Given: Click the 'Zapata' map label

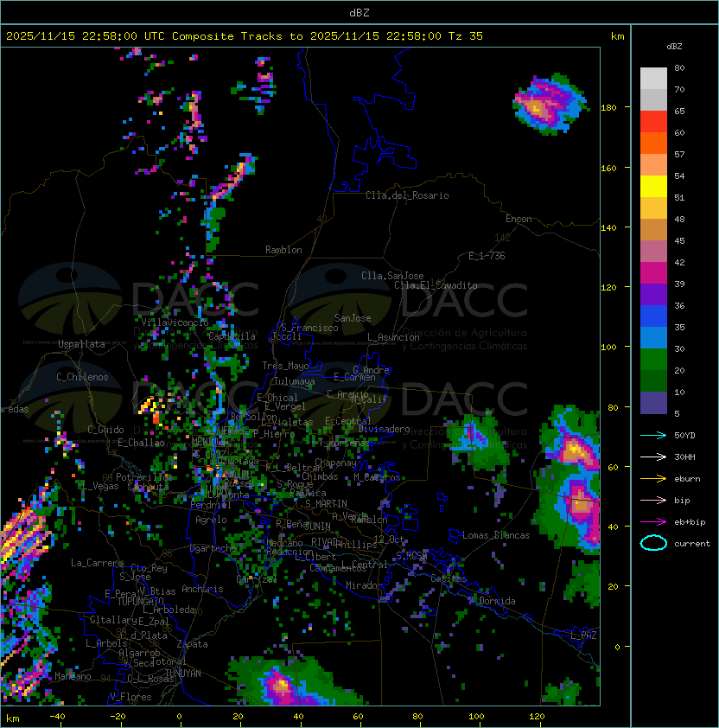Looking at the screenshot, I should 192,644.
